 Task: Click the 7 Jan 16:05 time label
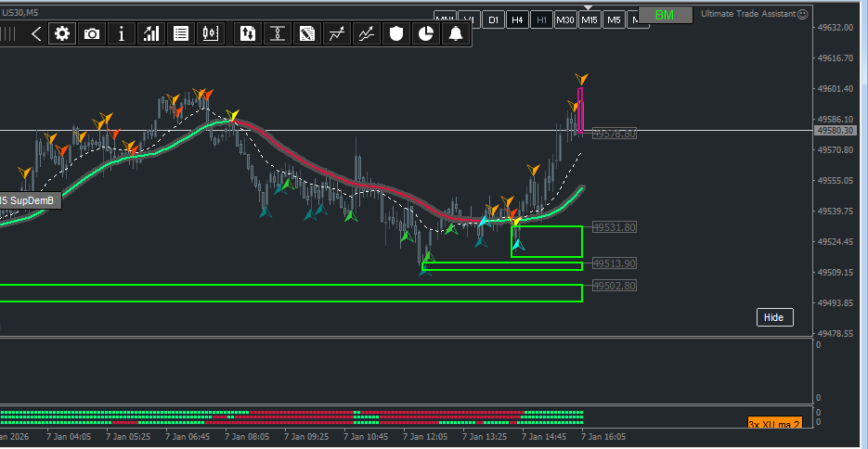point(603,437)
